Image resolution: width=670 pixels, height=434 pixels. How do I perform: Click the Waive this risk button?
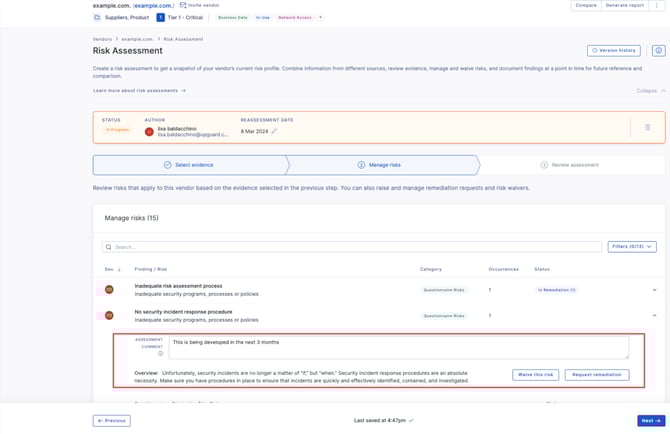[x=536, y=375]
